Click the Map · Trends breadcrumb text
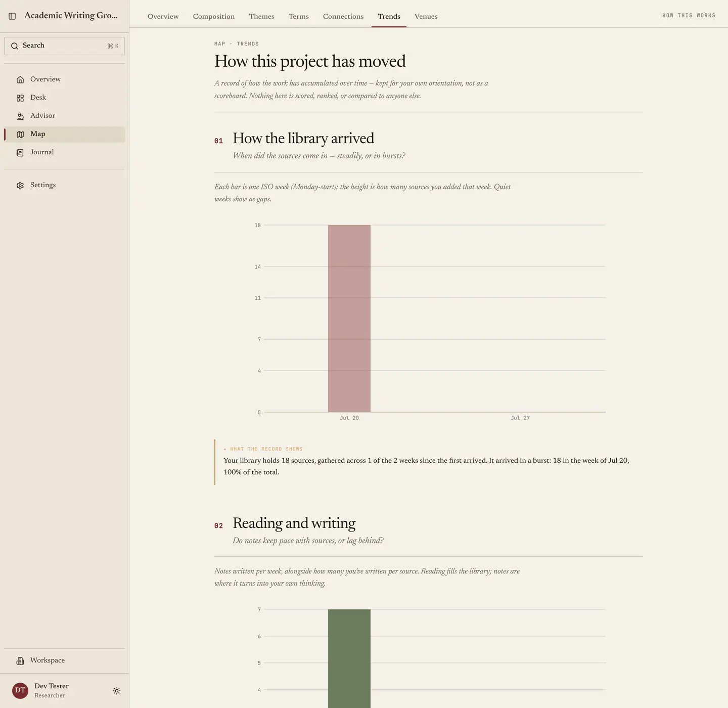Image resolution: width=728 pixels, height=708 pixels. (x=237, y=44)
